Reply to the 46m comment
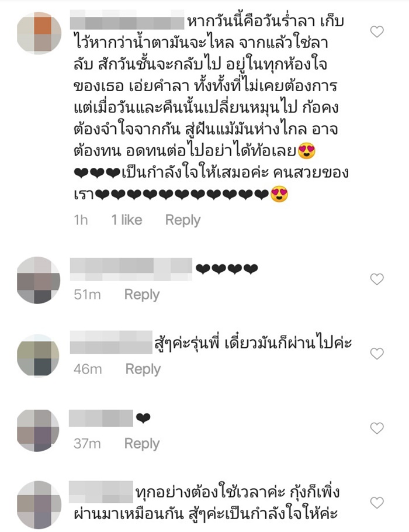 143,369
